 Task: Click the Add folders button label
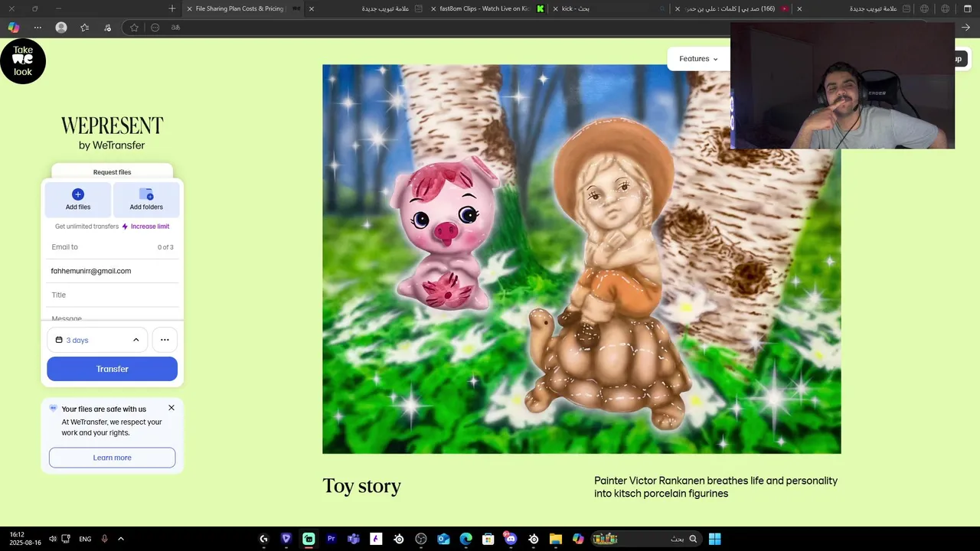[x=146, y=207]
